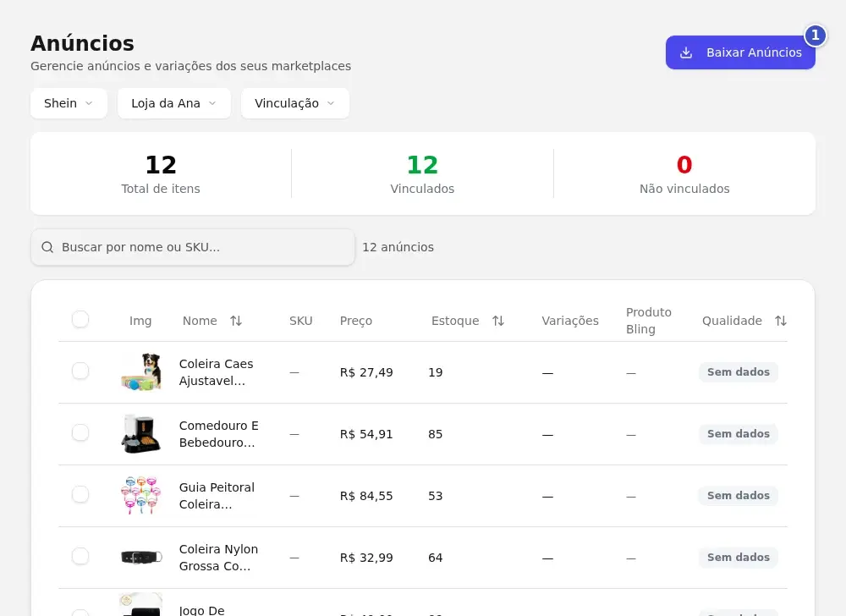The height and width of the screenshot is (616, 846).
Task: Expand the Loja da Ana store dropdown
Action: [174, 103]
